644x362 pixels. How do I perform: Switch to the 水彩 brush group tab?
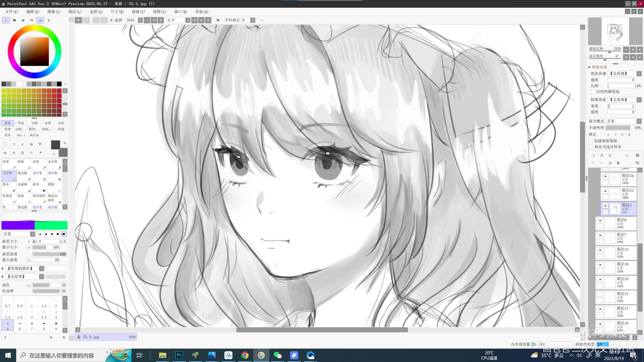[x=61, y=123]
